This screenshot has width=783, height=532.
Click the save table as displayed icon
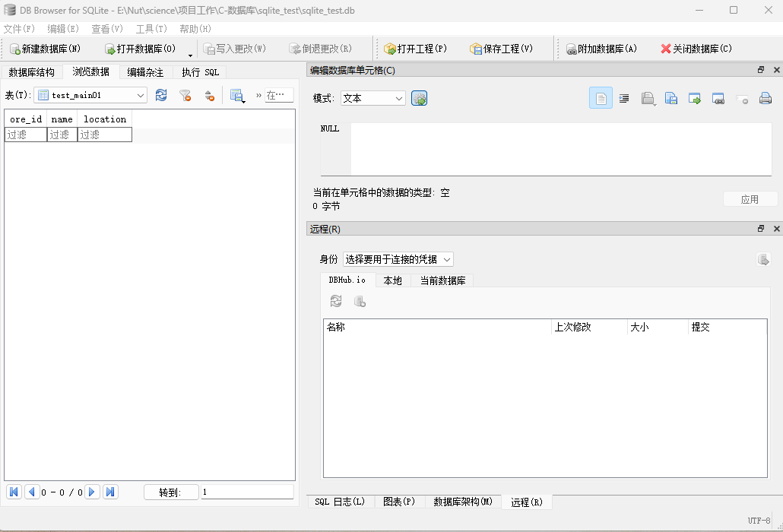click(237, 95)
